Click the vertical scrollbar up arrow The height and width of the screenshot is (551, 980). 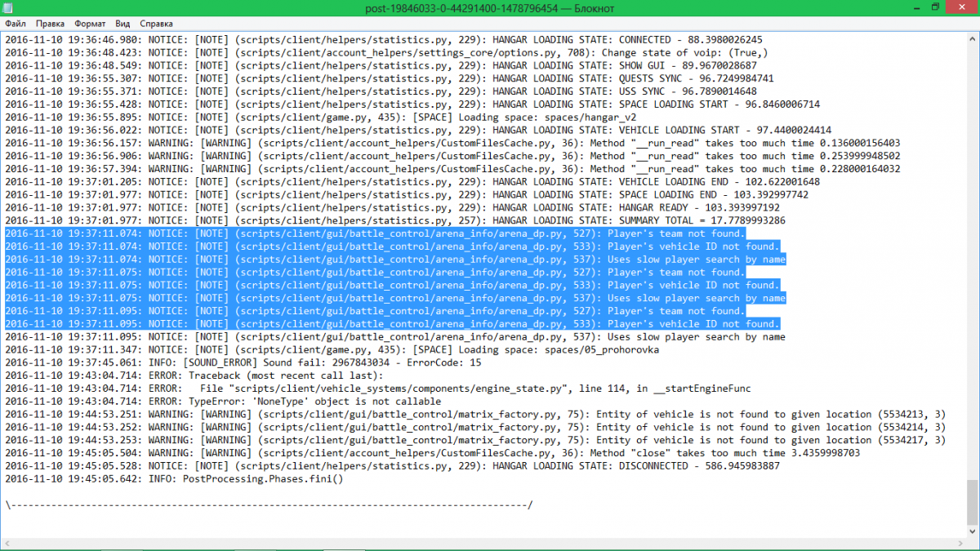click(971, 38)
